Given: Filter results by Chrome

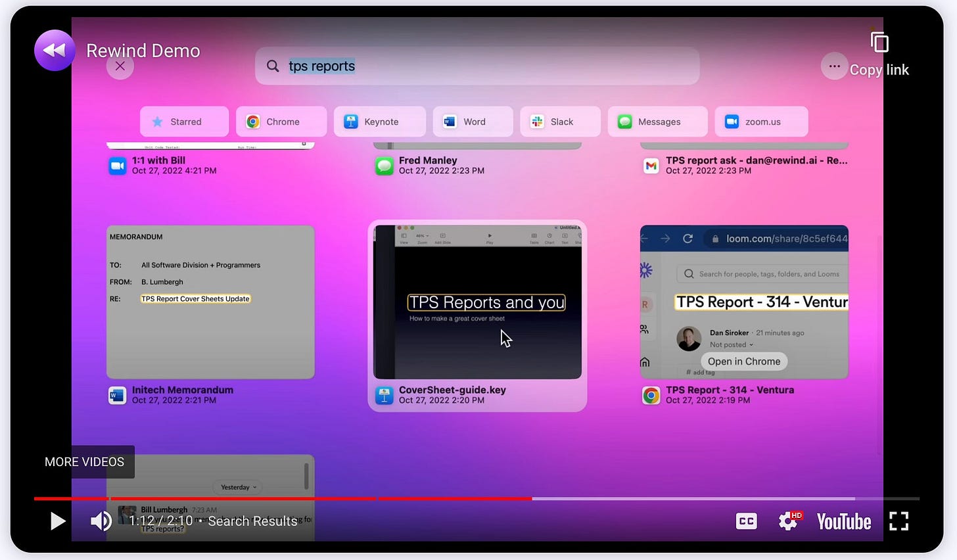Looking at the screenshot, I should click(x=281, y=122).
